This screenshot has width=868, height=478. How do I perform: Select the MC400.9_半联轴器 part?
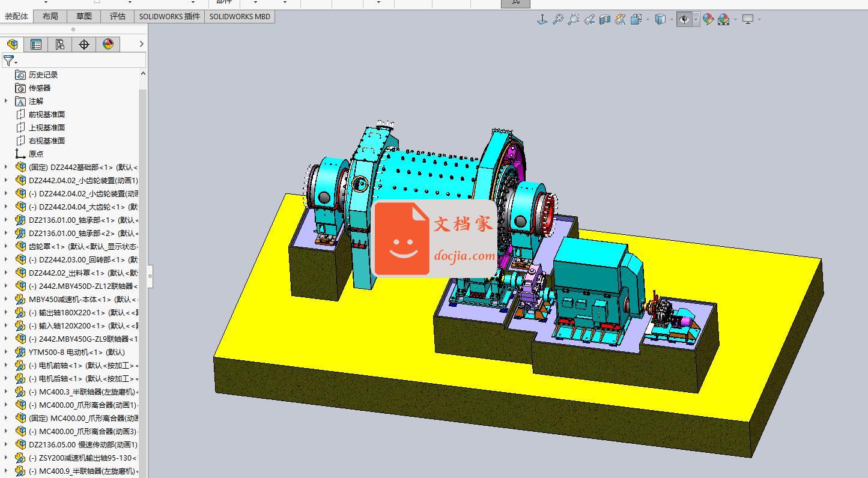(83, 471)
